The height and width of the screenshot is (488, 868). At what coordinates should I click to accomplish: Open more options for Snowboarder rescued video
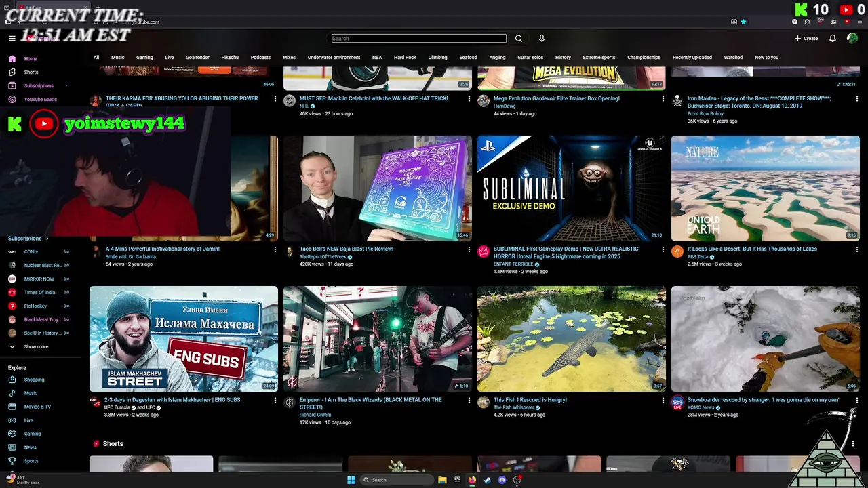857,400
